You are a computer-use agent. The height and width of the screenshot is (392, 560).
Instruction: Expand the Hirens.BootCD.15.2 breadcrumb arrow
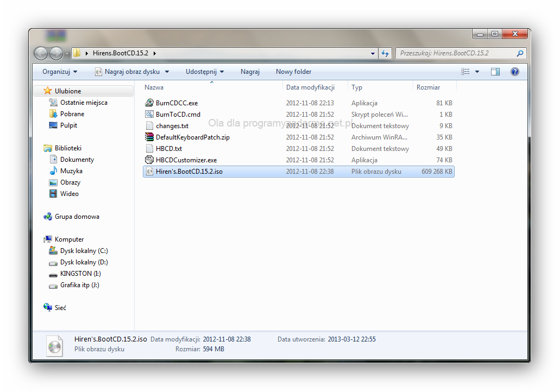click(x=155, y=53)
